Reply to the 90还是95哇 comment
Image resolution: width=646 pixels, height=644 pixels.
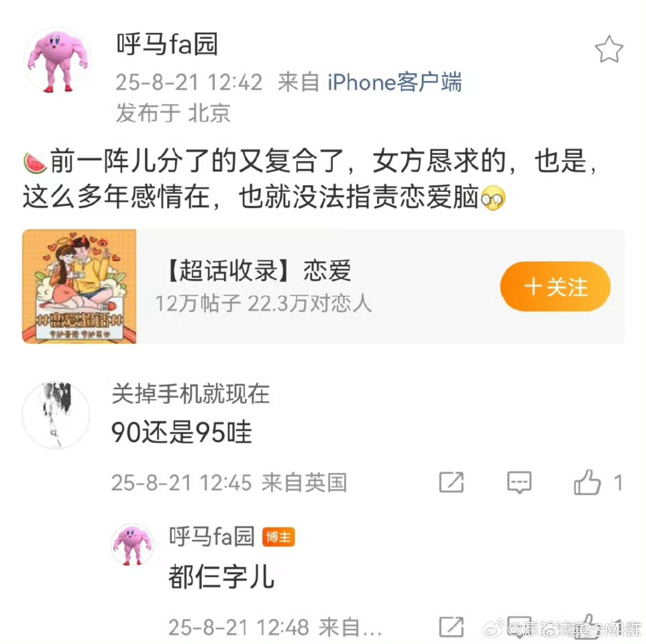tap(519, 482)
